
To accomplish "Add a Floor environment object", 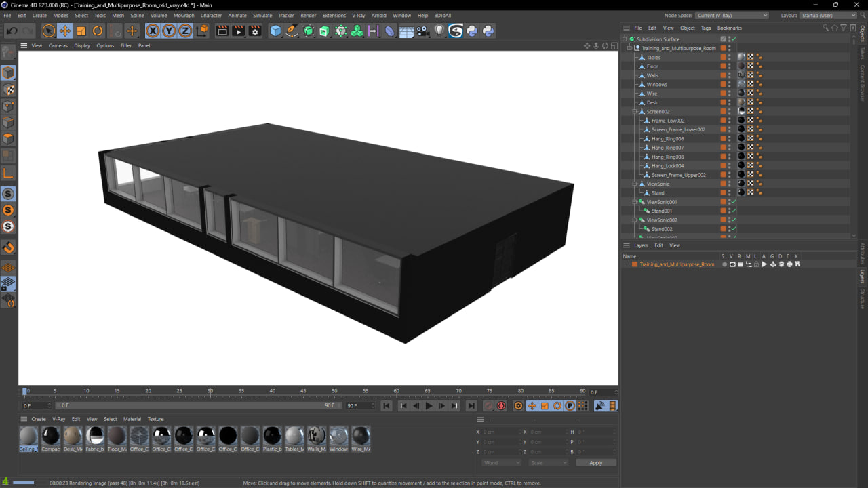I will click(x=406, y=30).
